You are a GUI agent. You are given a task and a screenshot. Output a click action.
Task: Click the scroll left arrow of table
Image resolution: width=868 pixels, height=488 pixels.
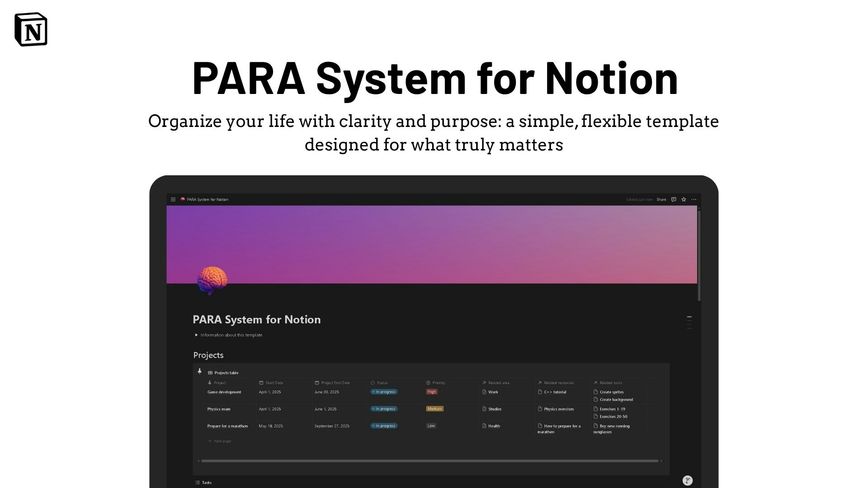pyautogui.click(x=198, y=461)
